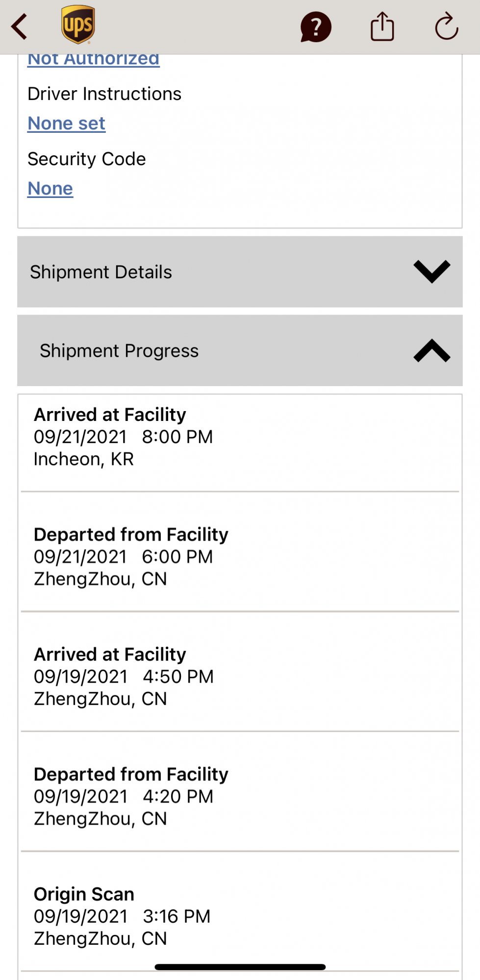Open the Not Authorized link
480x980 pixels.
point(93,60)
